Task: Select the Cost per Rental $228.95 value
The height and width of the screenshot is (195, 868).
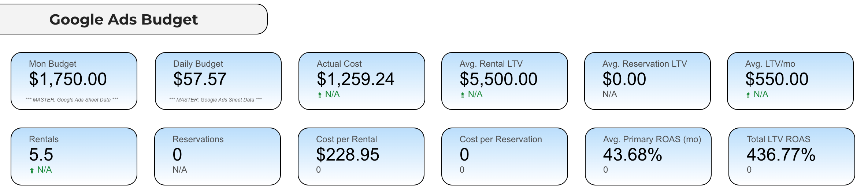Action: pos(348,155)
